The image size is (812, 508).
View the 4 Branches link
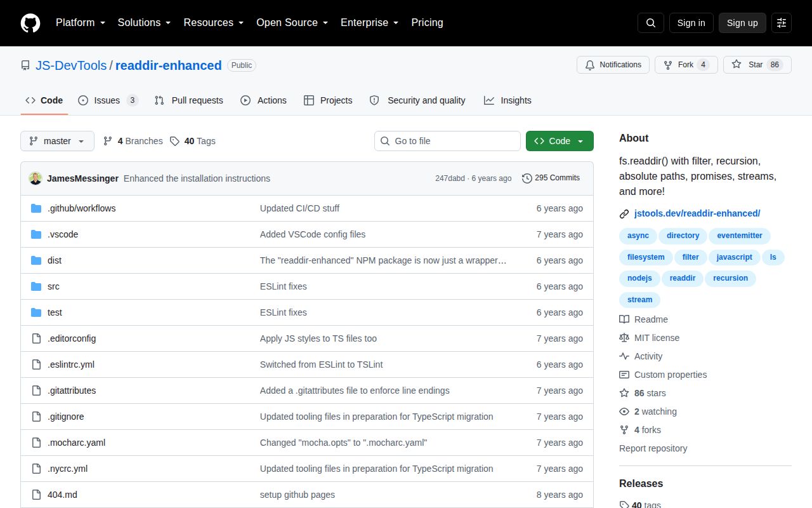click(133, 141)
